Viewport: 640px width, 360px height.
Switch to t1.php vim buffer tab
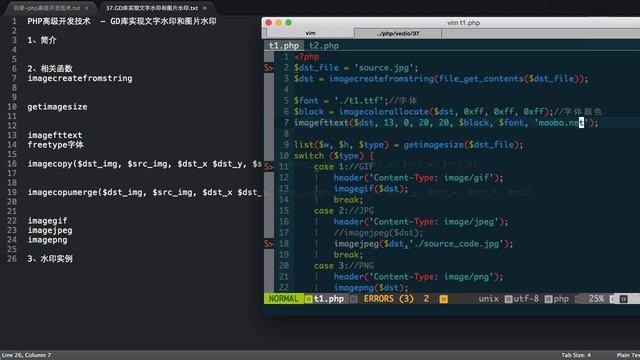coord(284,46)
